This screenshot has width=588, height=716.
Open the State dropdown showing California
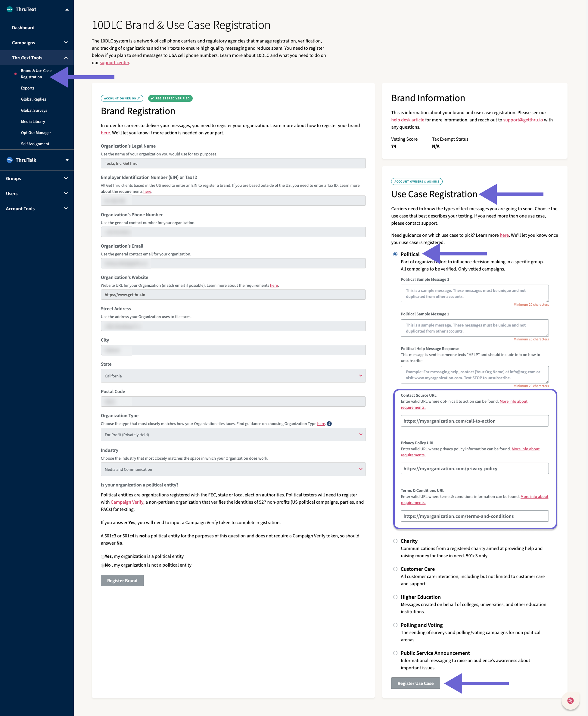[233, 375]
